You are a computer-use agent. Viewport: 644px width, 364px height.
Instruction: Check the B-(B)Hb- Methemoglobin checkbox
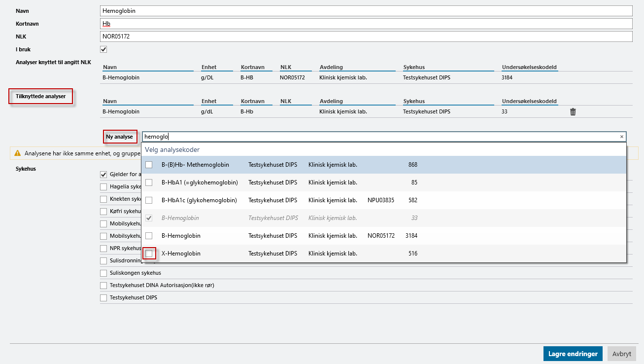tap(149, 165)
